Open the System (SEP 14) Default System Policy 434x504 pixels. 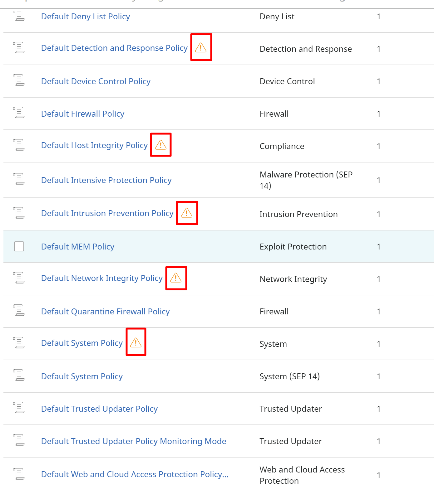(x=82, y=376)
